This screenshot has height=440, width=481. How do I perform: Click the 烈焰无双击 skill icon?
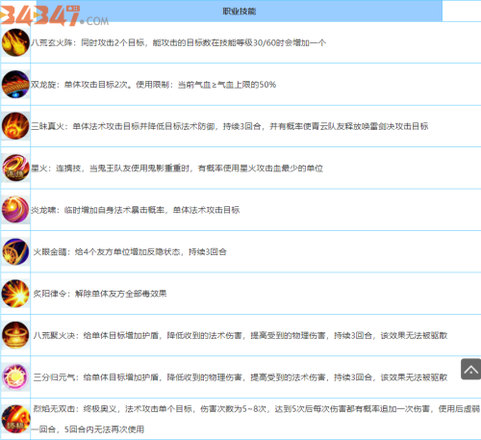point(15,419)
